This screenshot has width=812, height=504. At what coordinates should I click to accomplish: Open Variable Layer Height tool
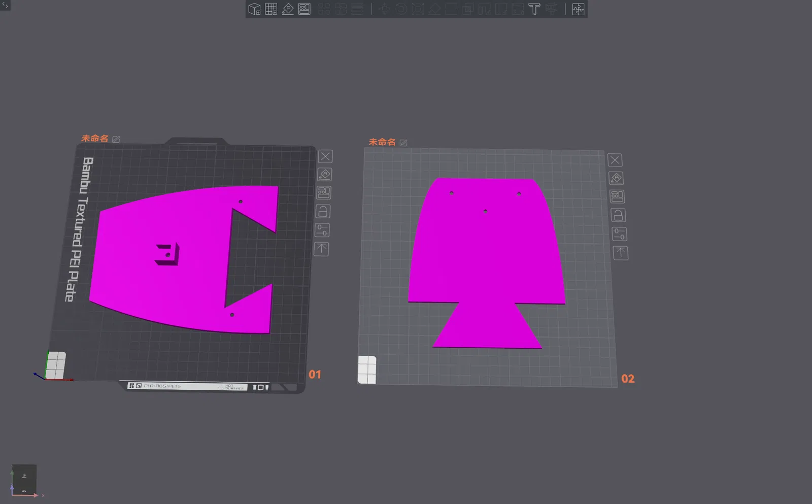point(357,9)
